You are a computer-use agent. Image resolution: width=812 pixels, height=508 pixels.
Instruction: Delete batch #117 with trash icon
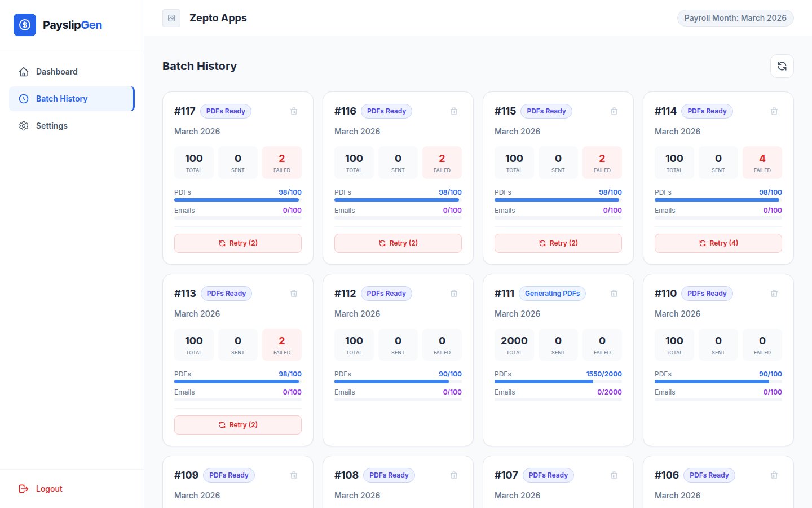(x=294, y=111)
